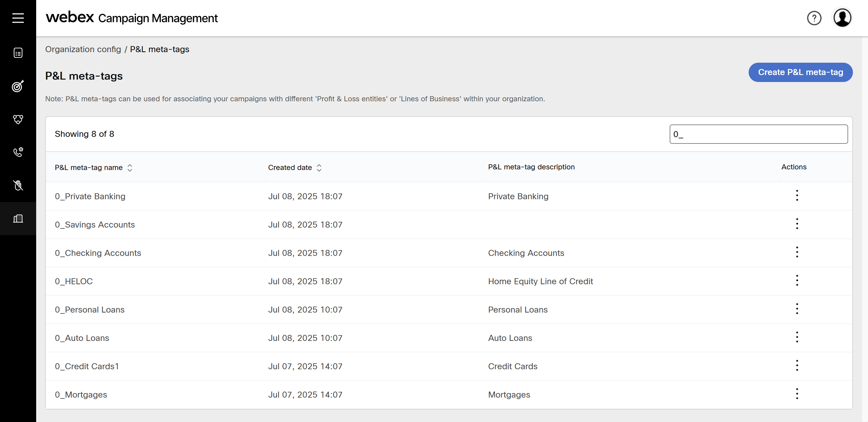Open actions menu for 0_Savings Accounts
The height and width of the screenshot is (422, 868).
797,224
